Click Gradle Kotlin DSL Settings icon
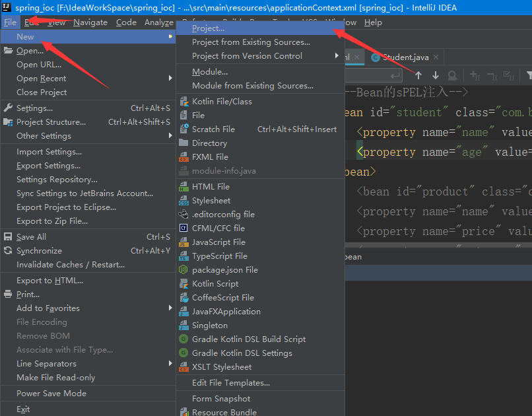This screenshot has width=532, height=416. [183, 353]
